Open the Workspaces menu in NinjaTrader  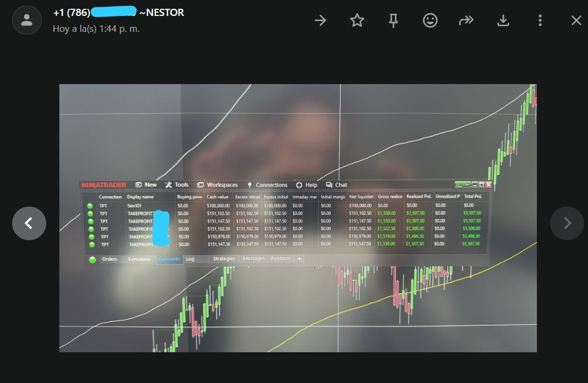pyautogui.click(x=218, y=185)
